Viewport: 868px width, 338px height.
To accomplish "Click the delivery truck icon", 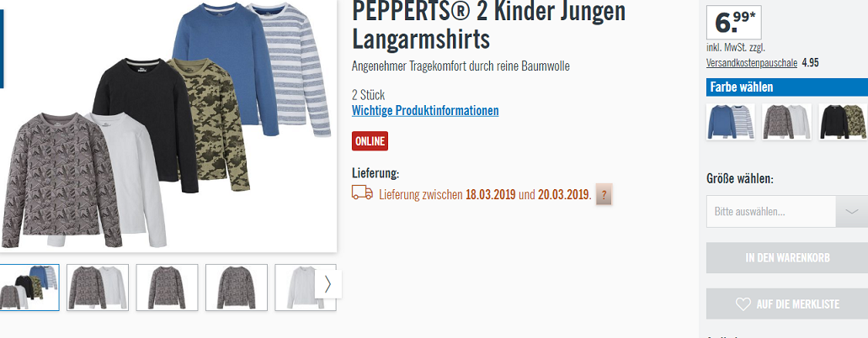I will pos(362,193).
